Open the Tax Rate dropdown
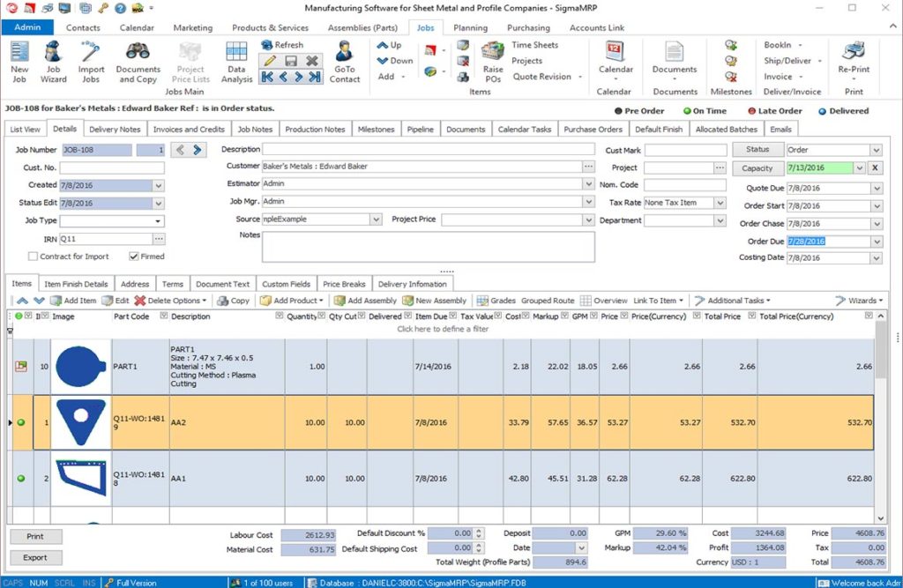Image resolution: width=903 pixels, height=588 pixels. [x=720, y=203]
